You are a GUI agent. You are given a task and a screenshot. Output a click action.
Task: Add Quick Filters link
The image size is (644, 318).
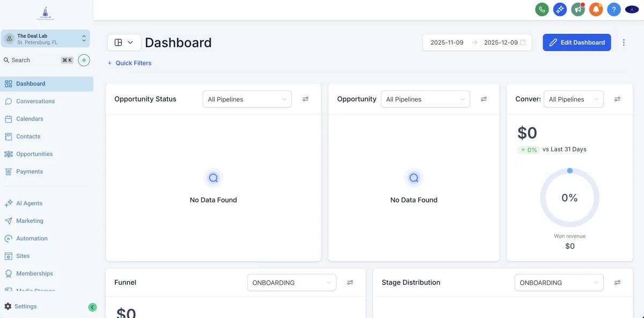tap(129, 63)
